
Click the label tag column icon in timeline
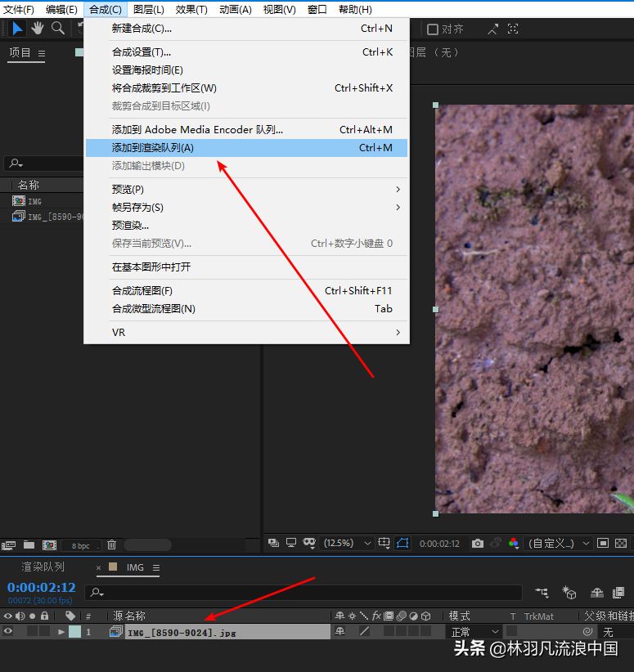[x=70, y=616]
